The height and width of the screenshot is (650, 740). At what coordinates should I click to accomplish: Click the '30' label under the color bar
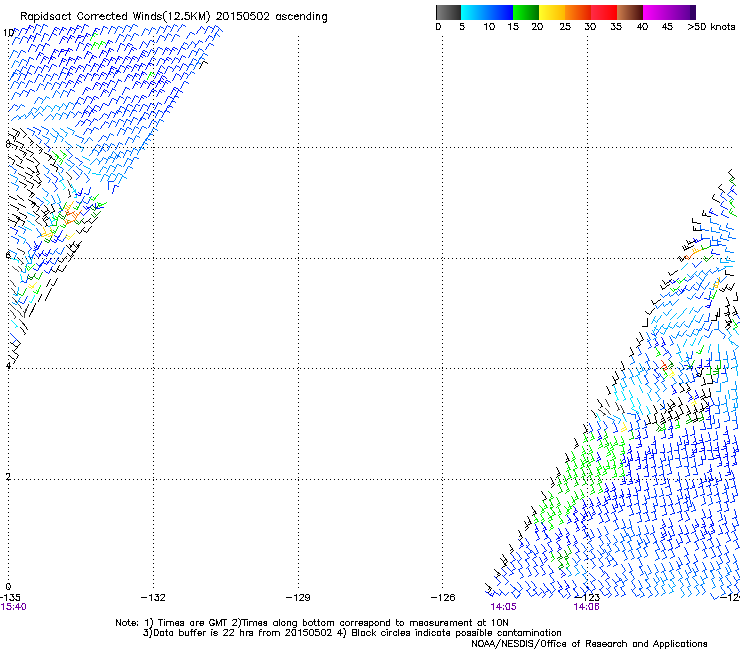[590, 27]
